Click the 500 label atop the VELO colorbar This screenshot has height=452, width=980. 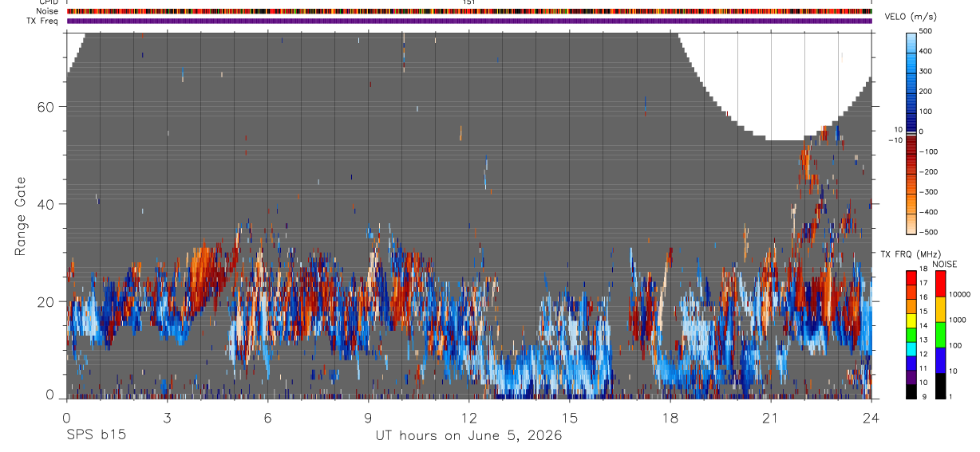click(926, 31)
